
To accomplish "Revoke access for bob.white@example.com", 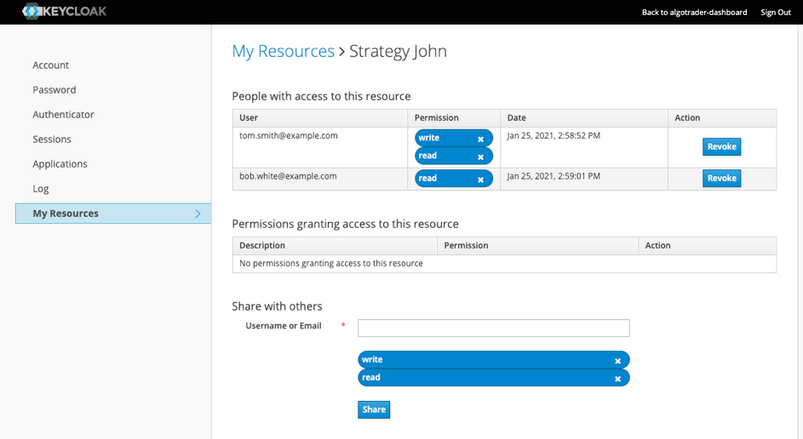I will [722, 178].
